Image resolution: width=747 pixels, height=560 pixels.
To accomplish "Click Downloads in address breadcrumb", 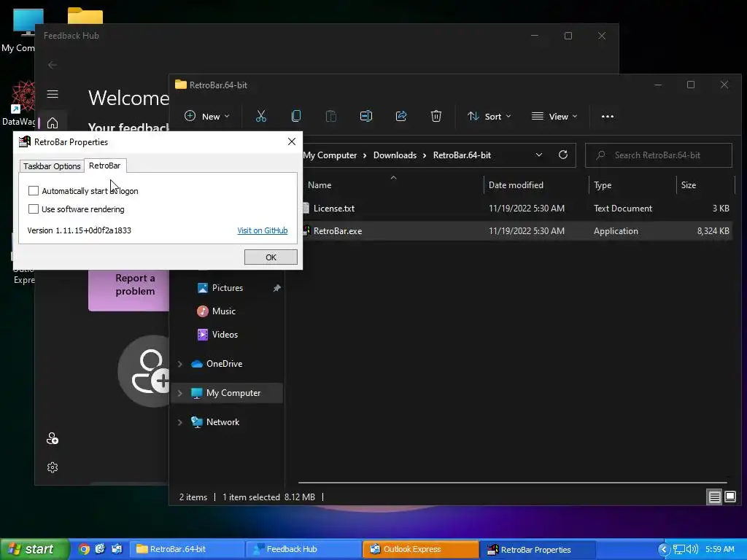I will click(395, 155).
